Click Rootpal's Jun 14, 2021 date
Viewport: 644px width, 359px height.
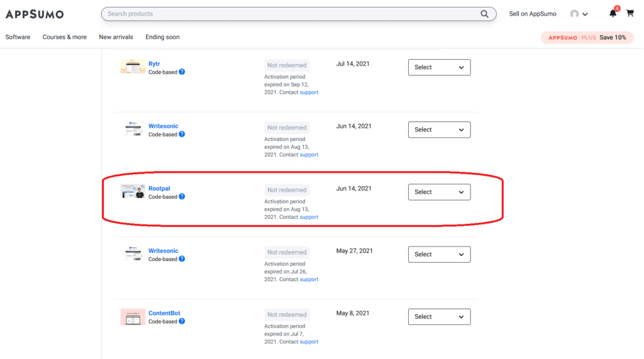click(353, 189)
